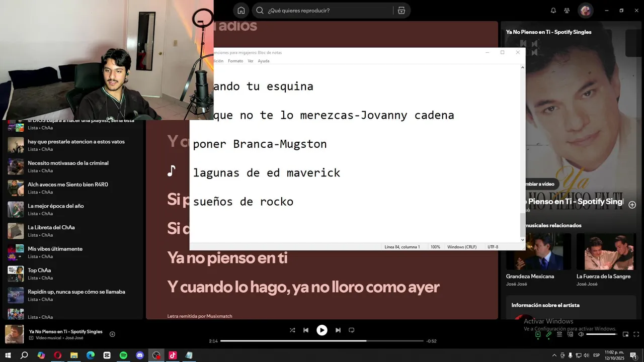Open 'Alch aveces me Siento bien R4R0' playlist
Image resolution: width=644 pixels, height=362 pixels.
72,188
